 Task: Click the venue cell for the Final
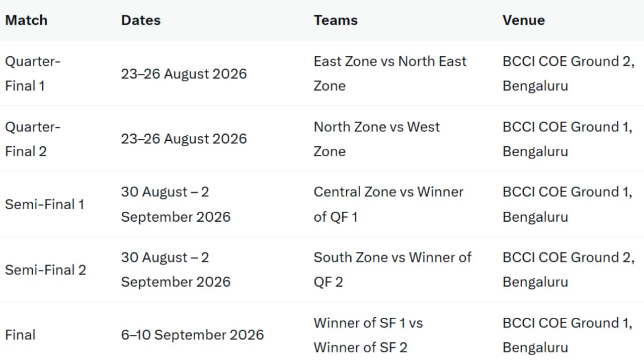coord(568,335)
